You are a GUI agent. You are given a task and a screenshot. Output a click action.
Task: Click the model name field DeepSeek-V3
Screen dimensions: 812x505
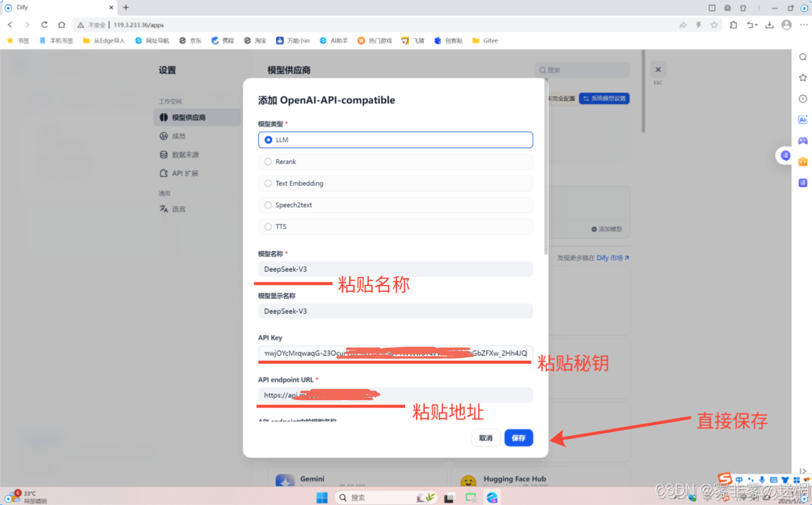click(x=395, y=269)
